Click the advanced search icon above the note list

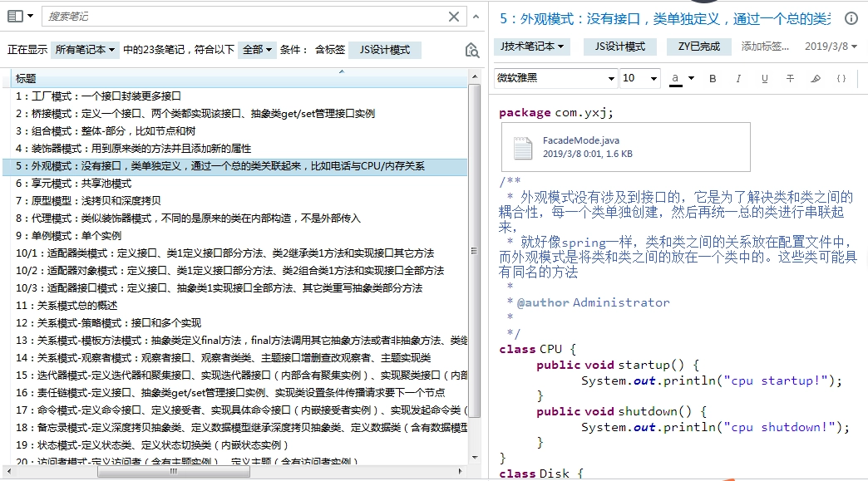click(x=472, y=48)
